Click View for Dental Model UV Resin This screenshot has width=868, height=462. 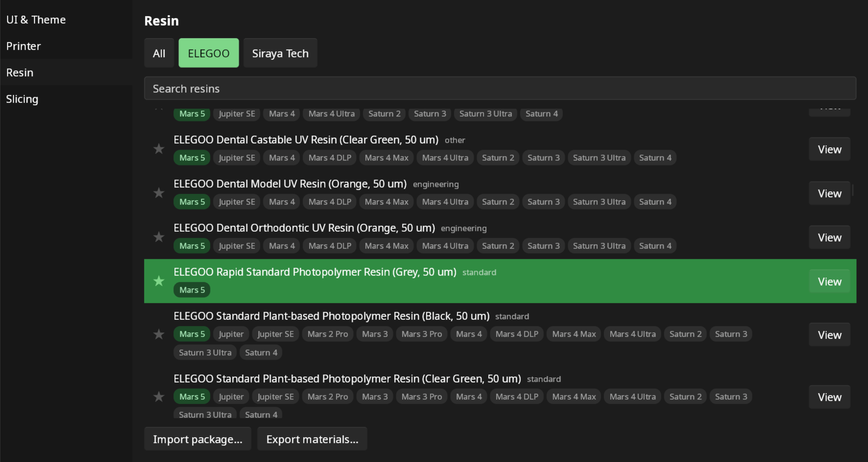point(829,193)
